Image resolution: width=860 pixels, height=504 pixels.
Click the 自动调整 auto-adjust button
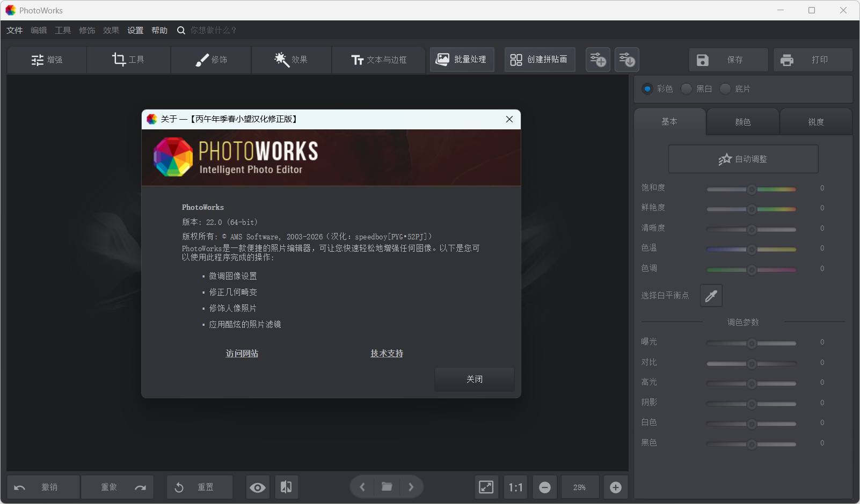[743, 159]
